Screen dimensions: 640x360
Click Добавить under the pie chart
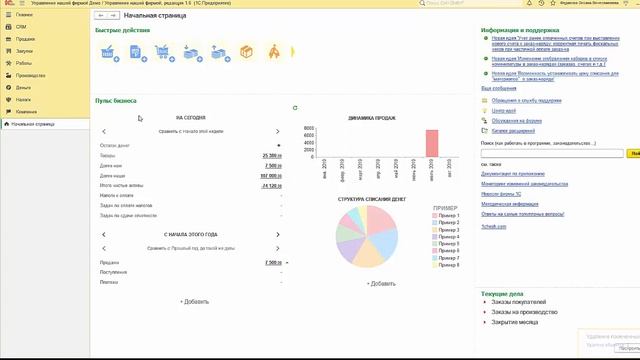pos(381,284)
